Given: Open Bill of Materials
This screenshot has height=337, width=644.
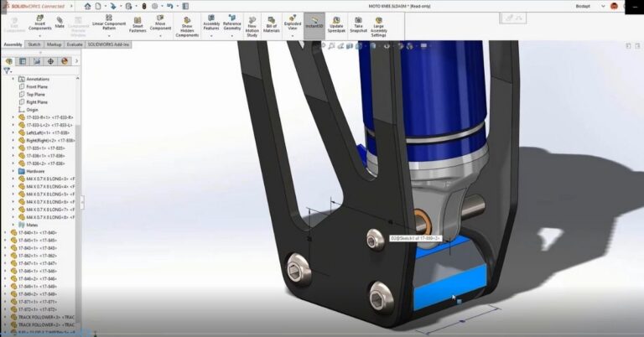Looking at the screenshot, I should (272, 23).
